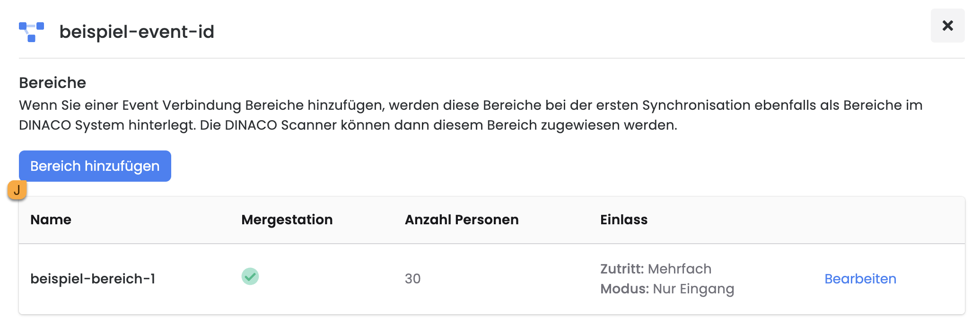Click the Zutritt: Mehrfach text
This screenshot has height=335, width=980.
pyautogui.click(x=656, y=269)
